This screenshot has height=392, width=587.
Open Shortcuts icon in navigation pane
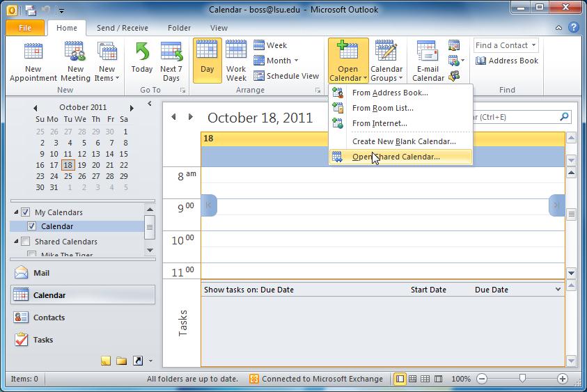(138, 361)
